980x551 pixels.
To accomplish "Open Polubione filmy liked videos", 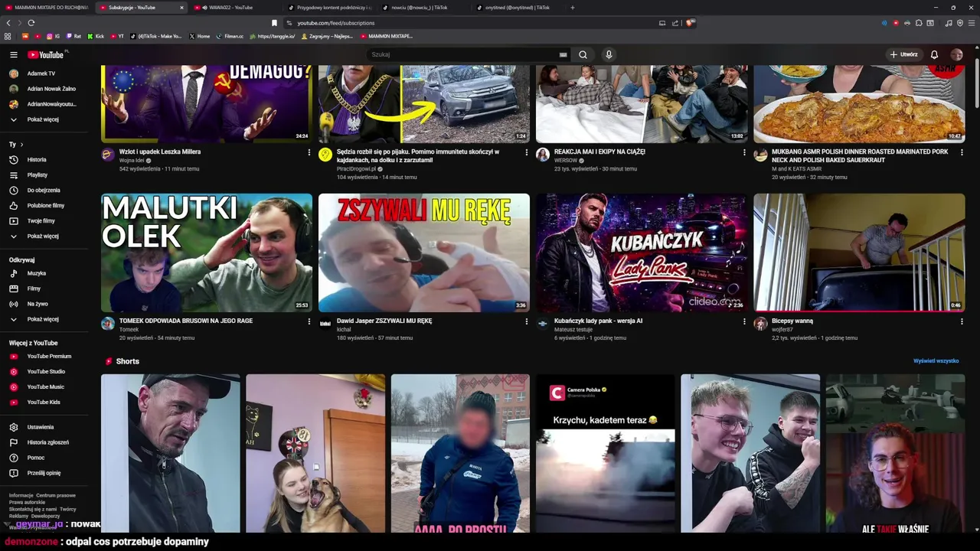I will coord(46,206).
